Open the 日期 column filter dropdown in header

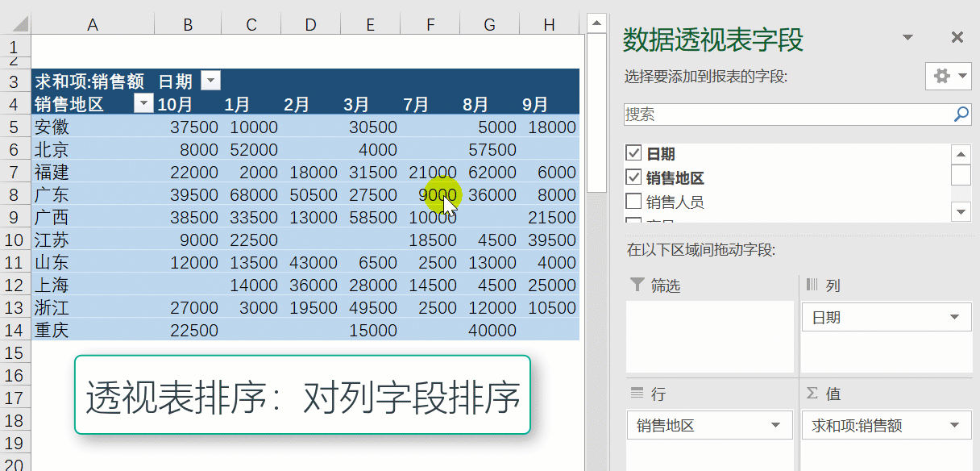pyautogui.click(x=210, y=81)
